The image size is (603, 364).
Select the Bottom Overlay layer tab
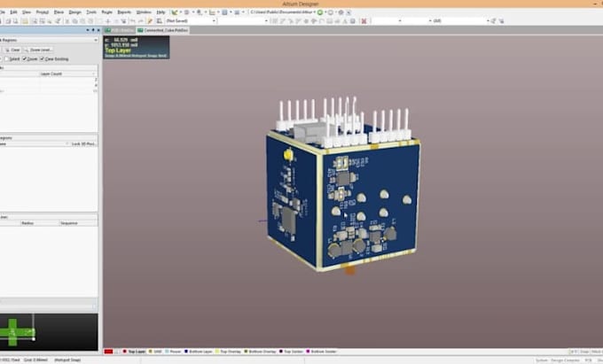[x=262, y=352]
